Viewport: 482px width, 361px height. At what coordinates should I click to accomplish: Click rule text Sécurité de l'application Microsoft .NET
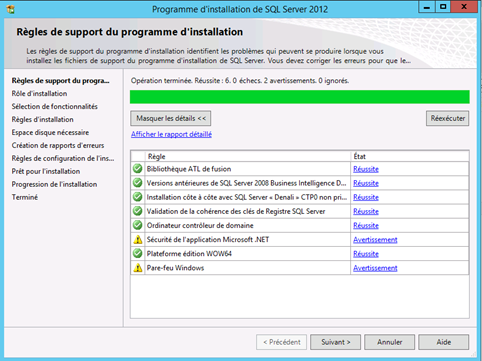[208, 240]
